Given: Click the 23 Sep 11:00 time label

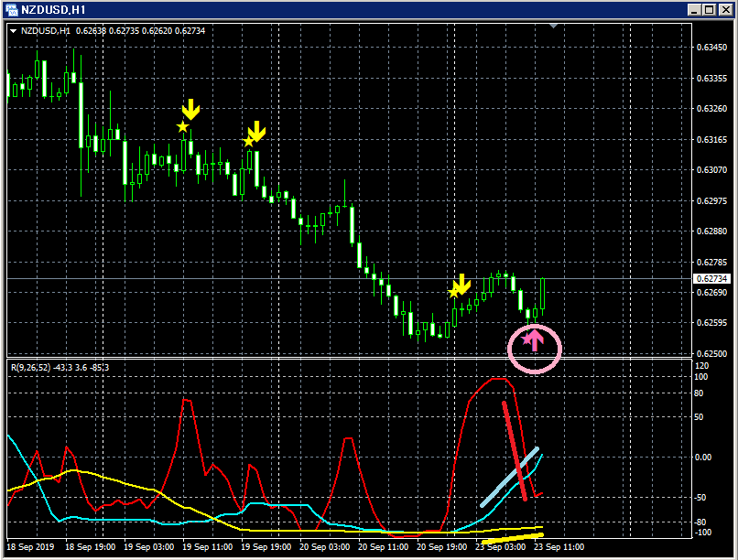Looking at the screenshot, I should click(x=559, y=547).
